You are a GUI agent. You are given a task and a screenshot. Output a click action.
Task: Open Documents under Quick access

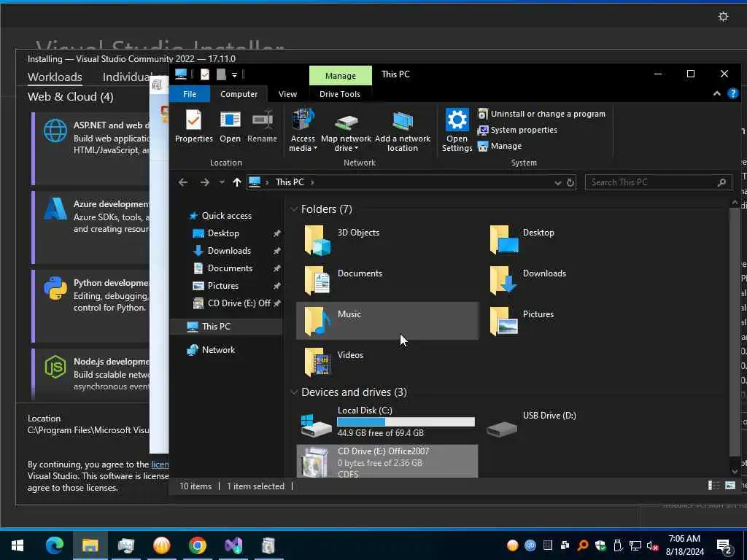click(230, 268)
